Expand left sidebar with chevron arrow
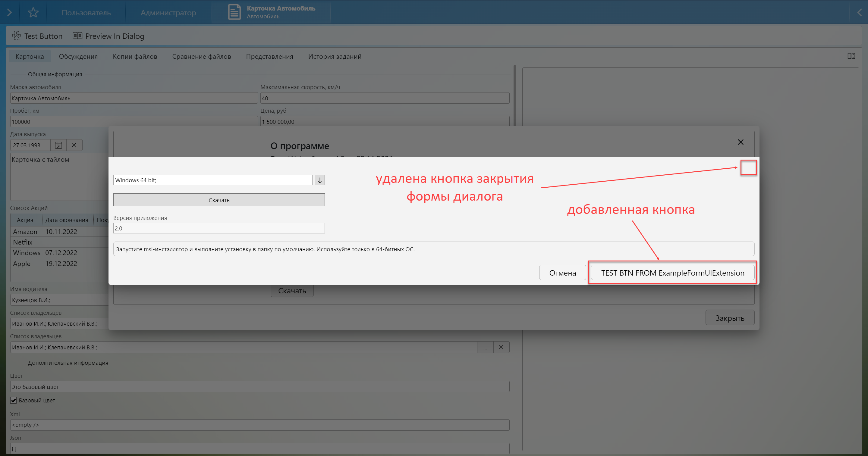This screenshot has width=868, height=456. [9, 12]
